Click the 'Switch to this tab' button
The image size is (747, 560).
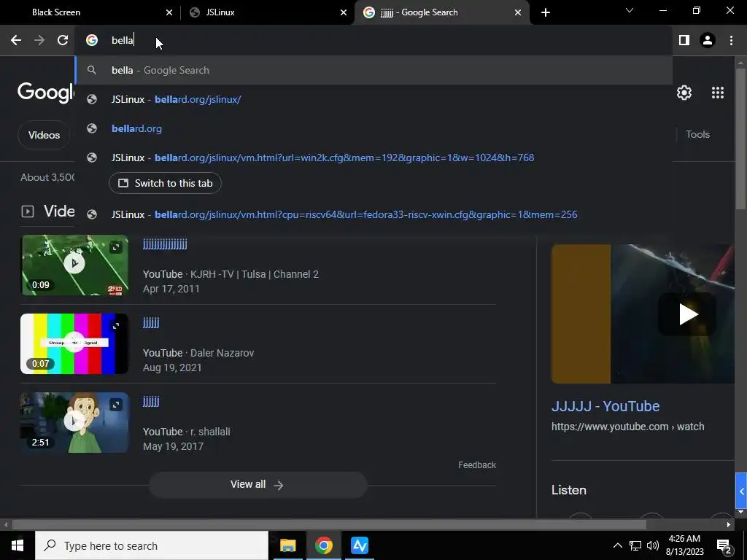tap(165, 183)
